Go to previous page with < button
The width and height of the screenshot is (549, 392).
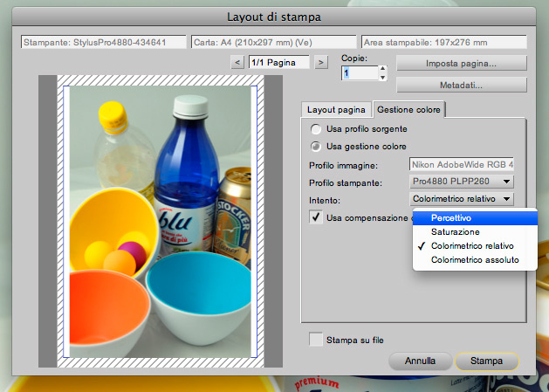[x=237, y=63]
